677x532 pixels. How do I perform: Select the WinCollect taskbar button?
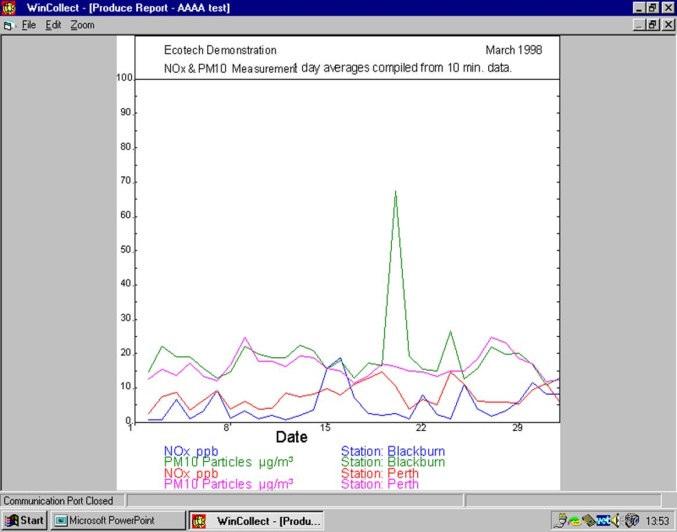coord(256,521)
